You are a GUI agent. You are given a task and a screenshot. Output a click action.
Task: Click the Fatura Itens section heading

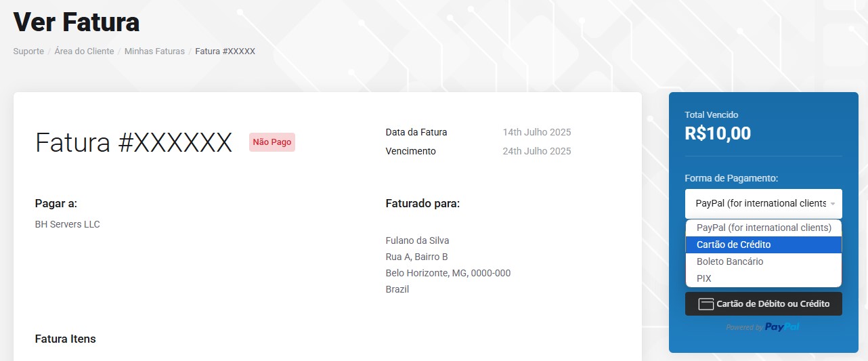[66, 339]
